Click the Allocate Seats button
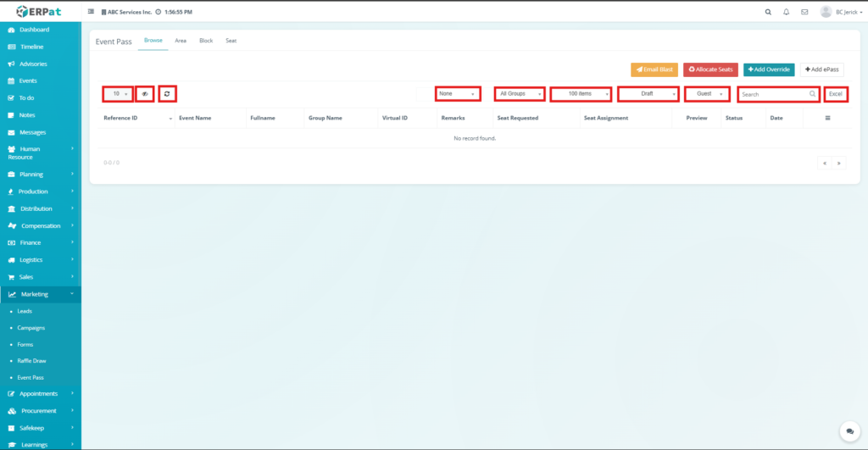The image size is (868, 450). tap(710, 69)
